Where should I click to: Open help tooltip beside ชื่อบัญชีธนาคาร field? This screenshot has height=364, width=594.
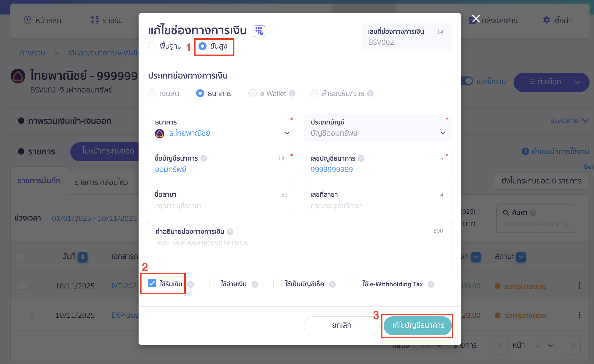pyautogui.click(x=204, y=158)
